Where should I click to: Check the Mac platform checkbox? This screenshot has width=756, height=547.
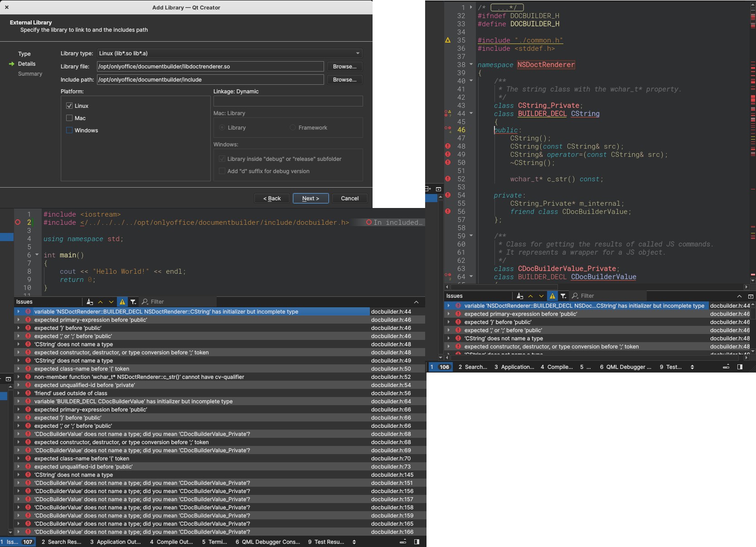(x=69, y=118)
